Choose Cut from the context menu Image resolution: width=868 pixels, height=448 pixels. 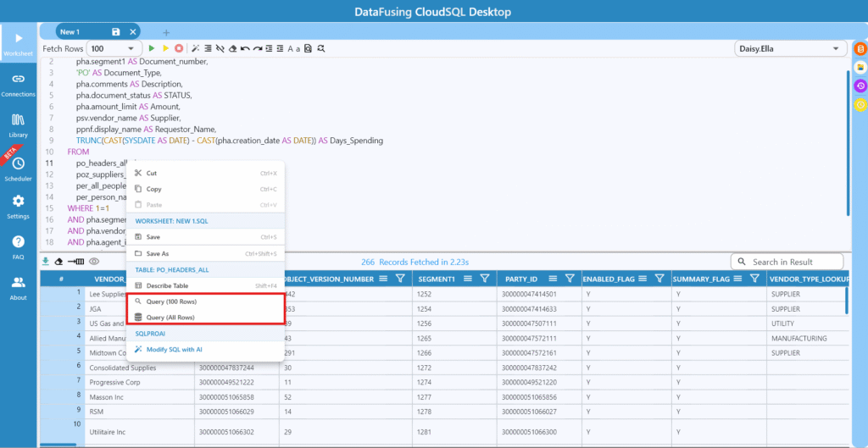pyautogui.click(x=205, y=173)
